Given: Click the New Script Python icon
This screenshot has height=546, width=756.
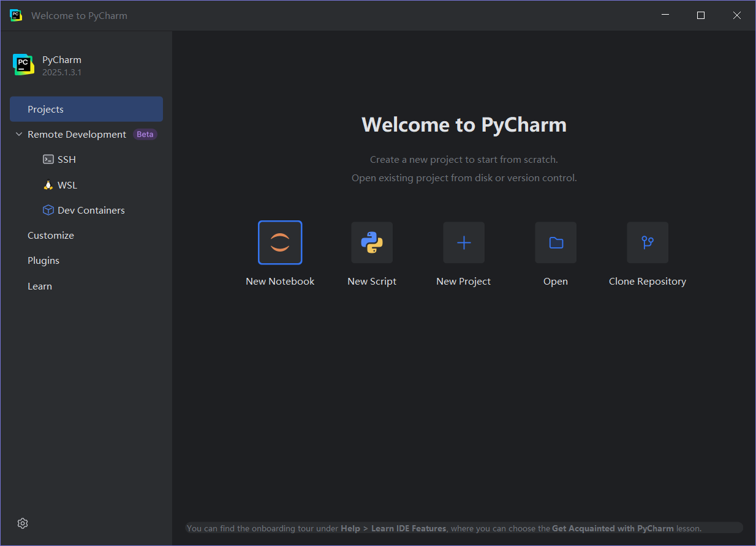Looking at the screenshot, I should tap(372, 242).
